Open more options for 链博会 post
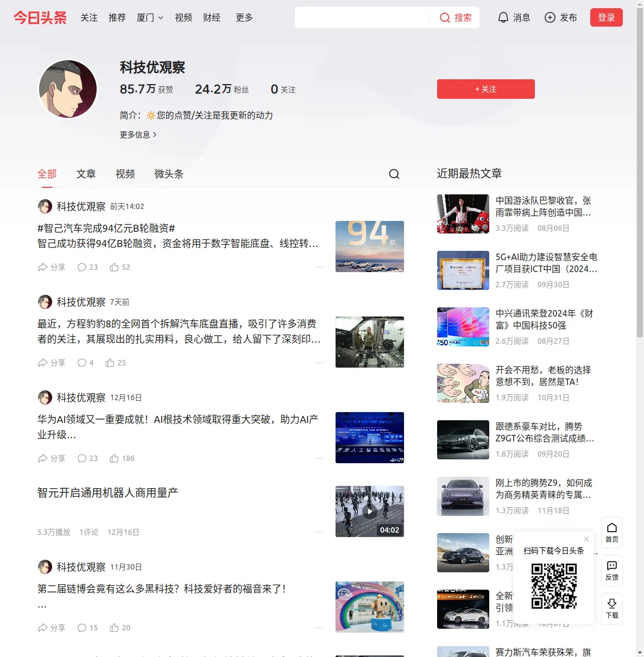This screenshot has height=657, width=644. tap(319, 628)
